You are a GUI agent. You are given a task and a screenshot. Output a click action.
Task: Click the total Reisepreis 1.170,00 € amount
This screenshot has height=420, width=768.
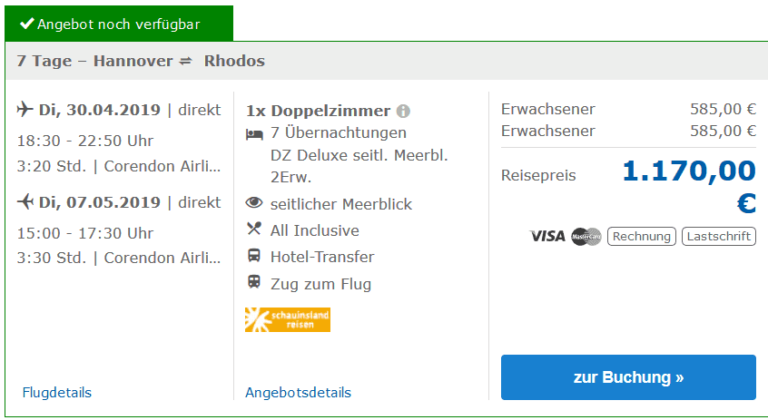pos(689,186)
